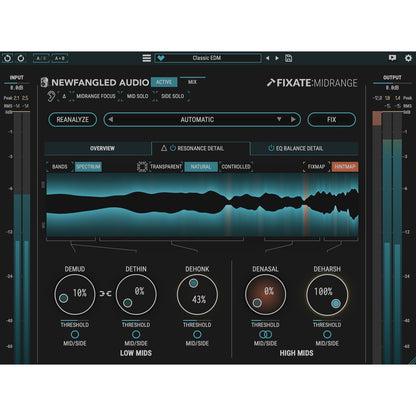Adjust the DETHIN THRESHOLD slider
This screenshot has height=416, width=416.
tap(136, 323)
